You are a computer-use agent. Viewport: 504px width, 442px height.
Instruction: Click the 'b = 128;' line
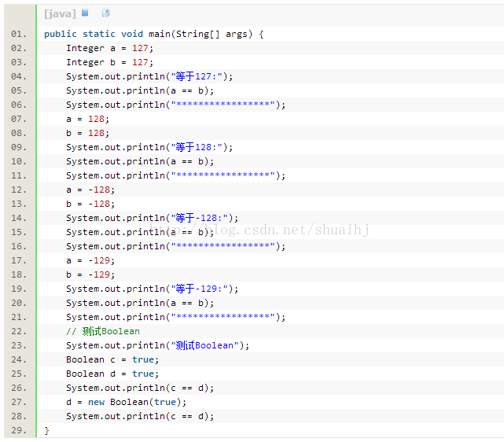[88, 133]
